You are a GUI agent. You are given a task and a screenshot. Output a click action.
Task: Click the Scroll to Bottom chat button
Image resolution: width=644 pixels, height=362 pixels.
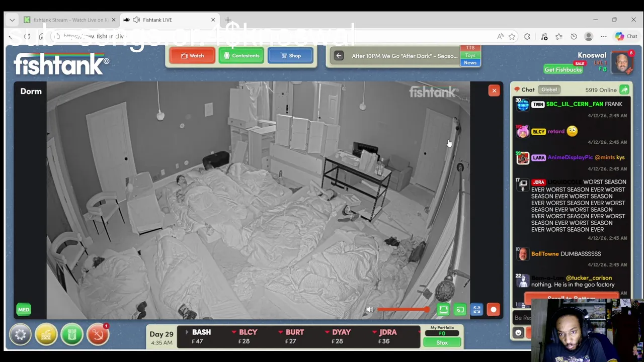[571, 298]
